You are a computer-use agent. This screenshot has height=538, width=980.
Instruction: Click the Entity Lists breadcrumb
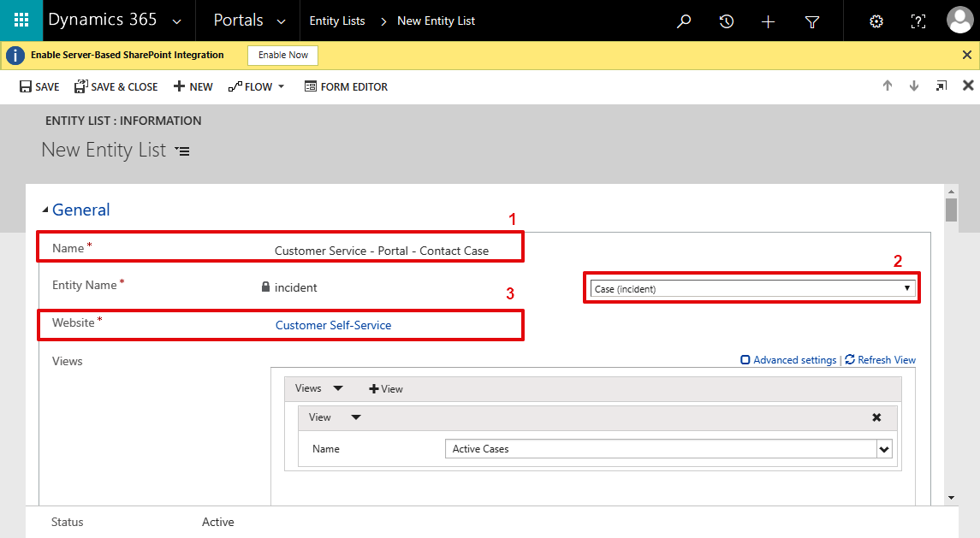pyautogui.click(x=337, y=21)
